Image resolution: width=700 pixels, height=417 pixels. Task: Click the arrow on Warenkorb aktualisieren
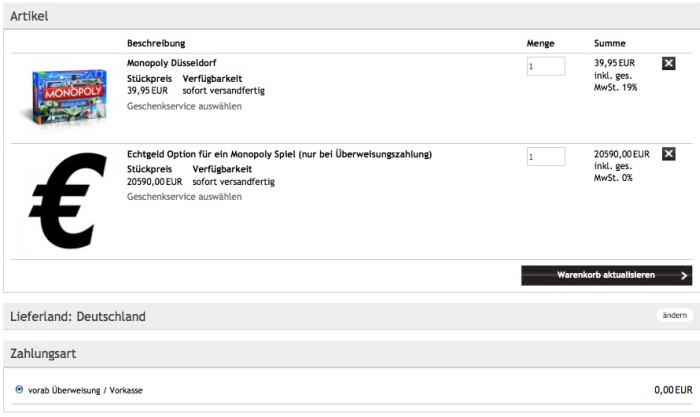[x=684, y=276]
